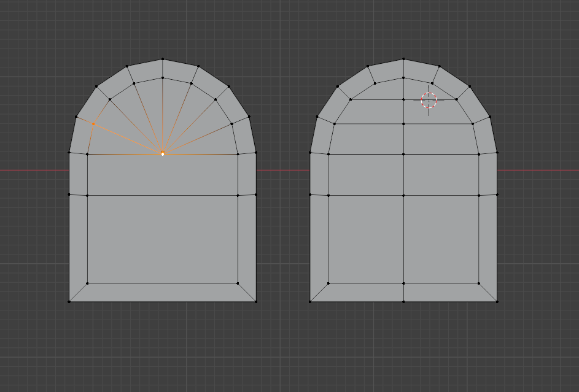Select the white active vertex at fan center
579x392 pixels.
click(163, 153)
